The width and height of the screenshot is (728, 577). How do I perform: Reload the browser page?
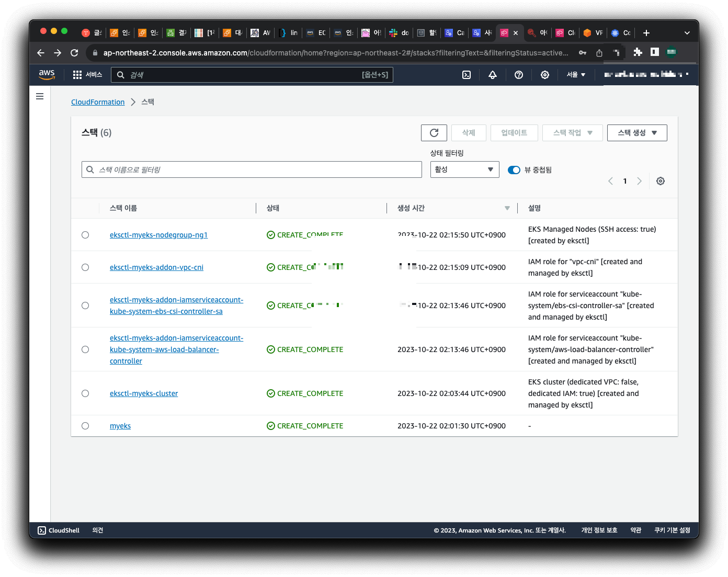(x=74, y=53)
